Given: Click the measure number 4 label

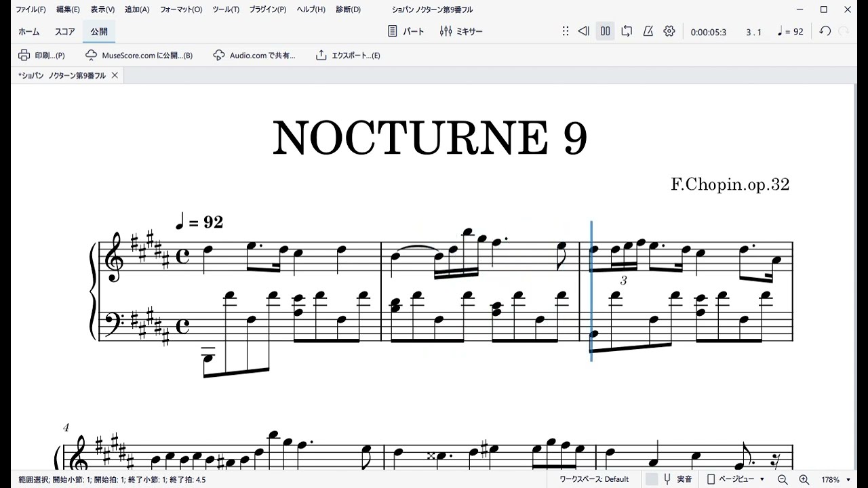Looking at the screenshot, I should click(66, 428).
